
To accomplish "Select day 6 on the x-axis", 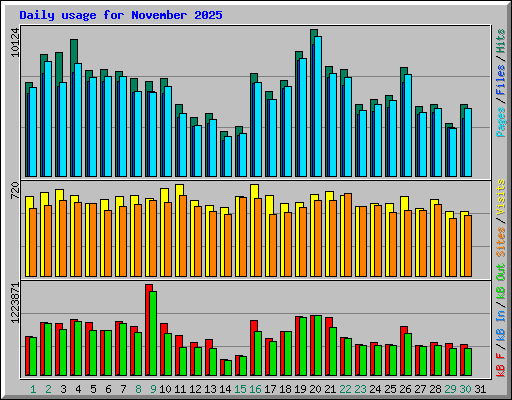I will point(108,389).
